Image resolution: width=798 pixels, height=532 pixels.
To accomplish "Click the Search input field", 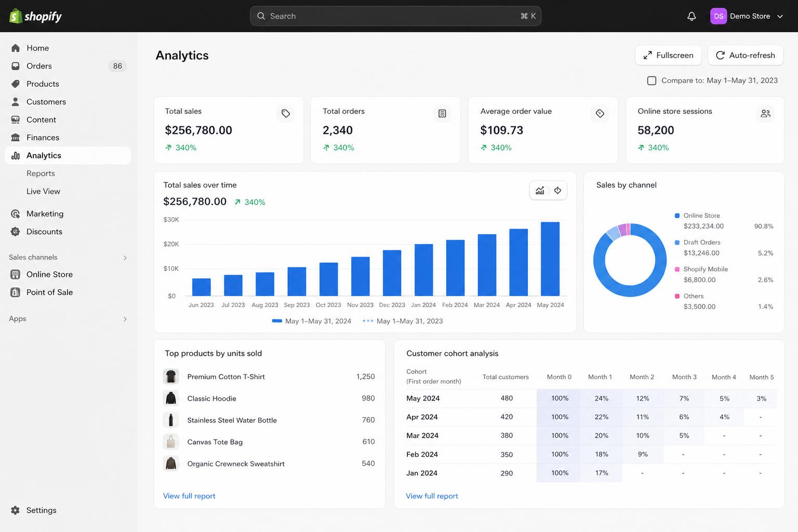I will click(395, 16).
